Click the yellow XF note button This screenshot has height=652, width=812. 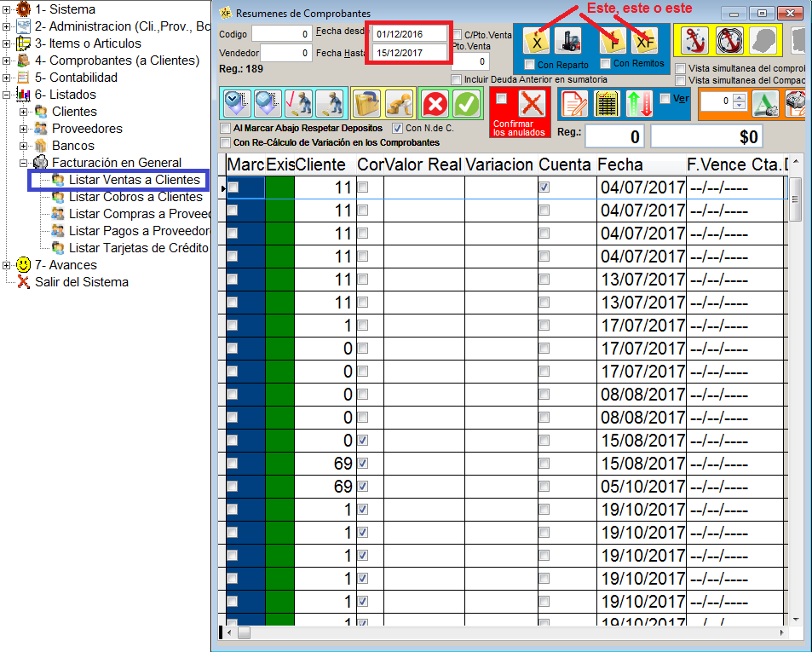[645, 42]
